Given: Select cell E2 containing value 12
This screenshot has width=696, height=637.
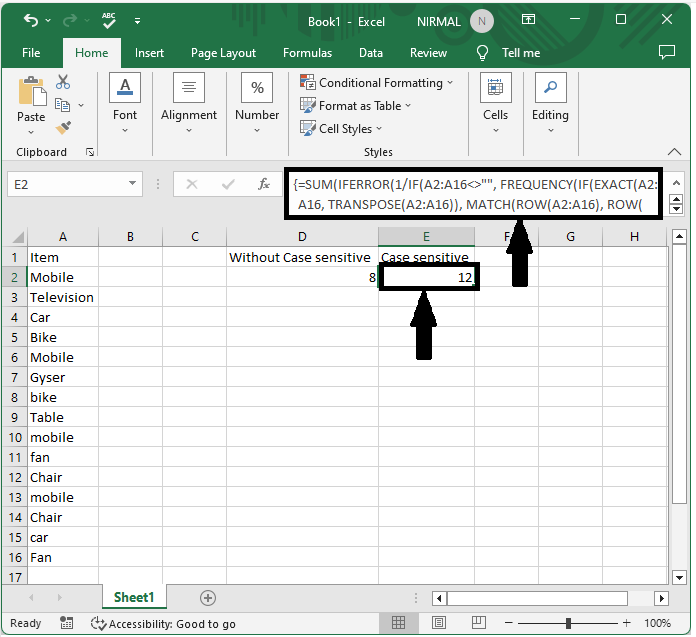Looking at the screenshot, I should 428,277.
